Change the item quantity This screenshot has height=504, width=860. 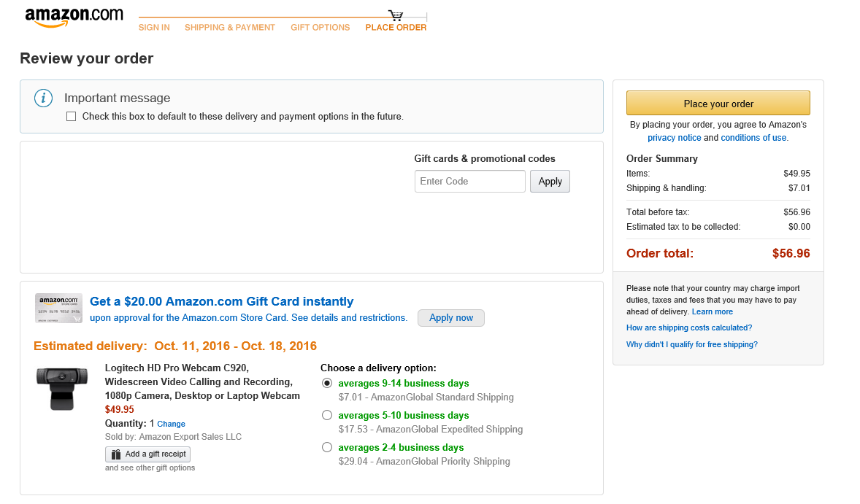click(x=171, y=424)
